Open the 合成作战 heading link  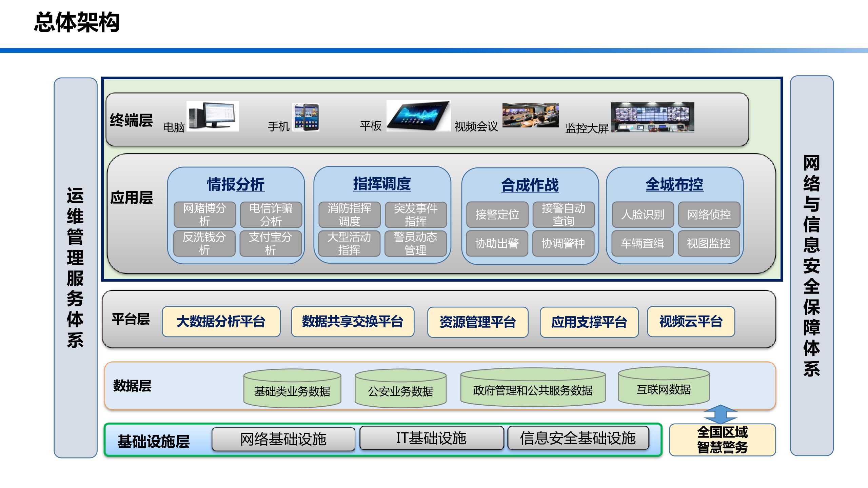tap(530, 185)
